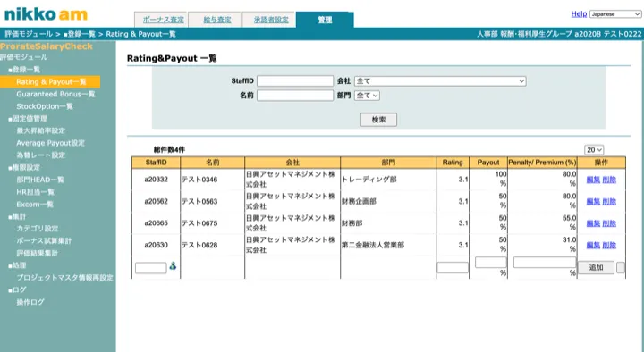644x352 pixels.
Task: Click 編集 for staff a20562
Action: (593, 201)
